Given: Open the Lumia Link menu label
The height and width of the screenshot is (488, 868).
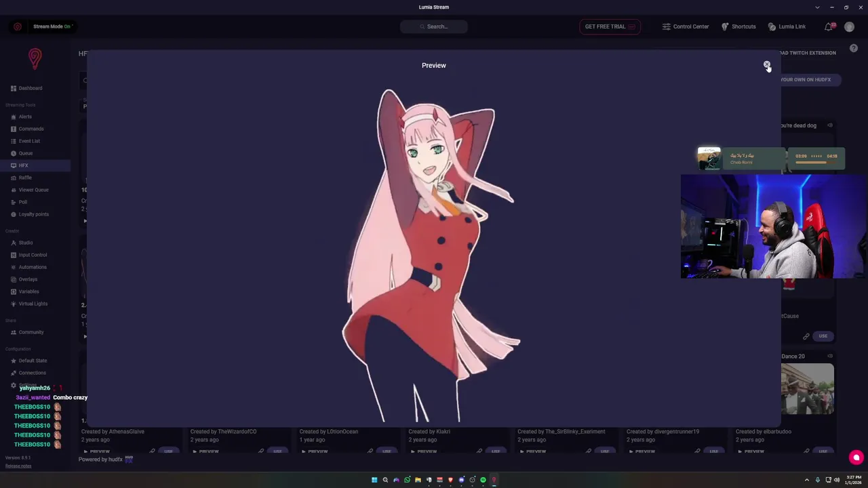Looking at the screenshot, I should (792, 26).
